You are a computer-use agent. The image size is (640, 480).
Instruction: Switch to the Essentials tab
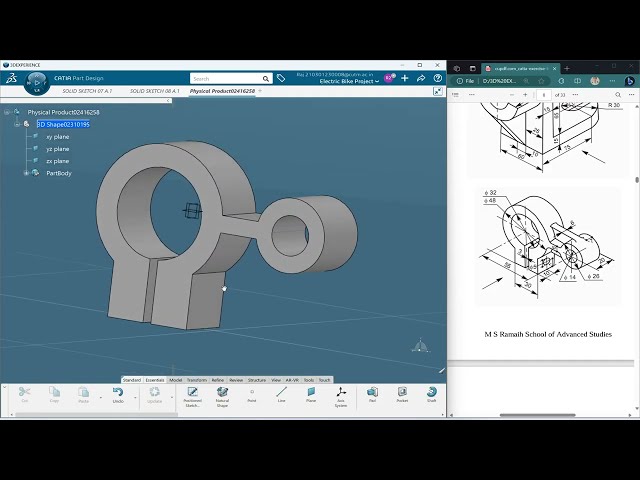pos(155,380)
